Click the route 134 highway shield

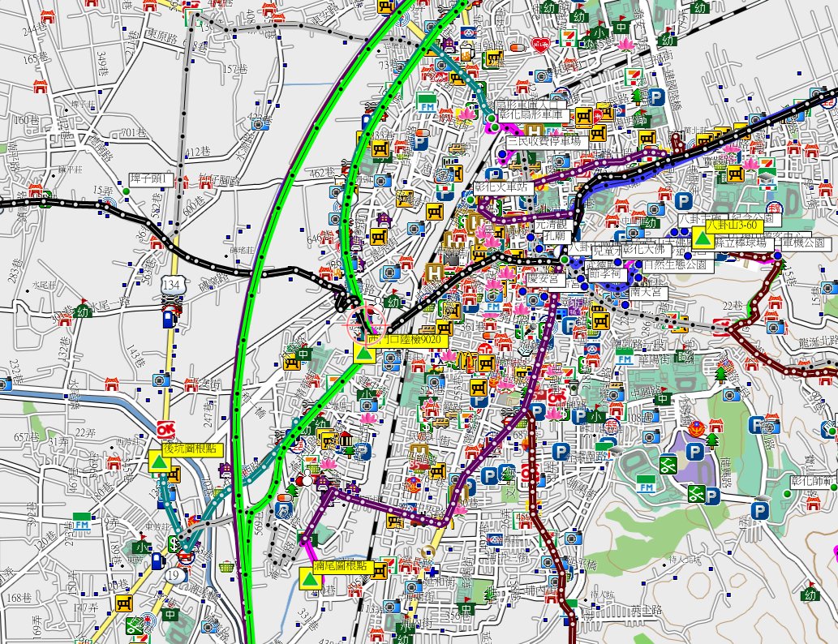pyautogui.click(x=170, y=284)
